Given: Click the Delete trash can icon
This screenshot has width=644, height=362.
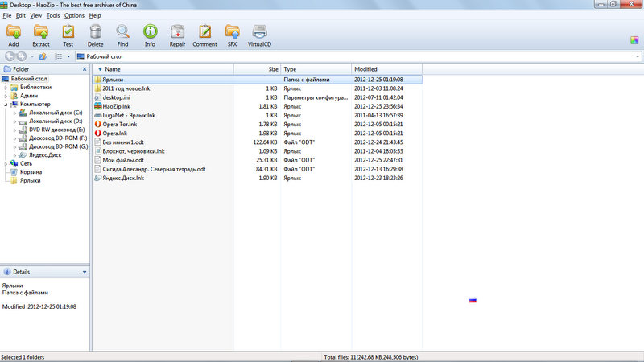Looking at the screenshot, I should coord(95,35).
